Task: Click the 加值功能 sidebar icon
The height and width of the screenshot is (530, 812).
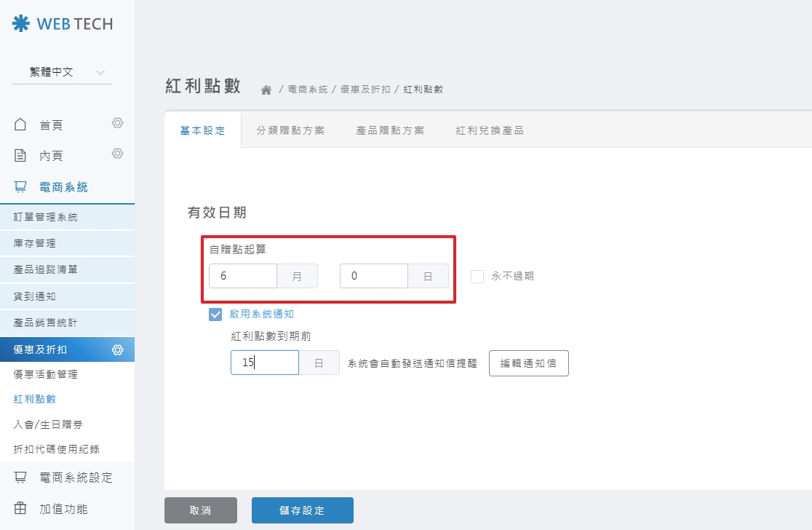Action: (x=20, y=508)
